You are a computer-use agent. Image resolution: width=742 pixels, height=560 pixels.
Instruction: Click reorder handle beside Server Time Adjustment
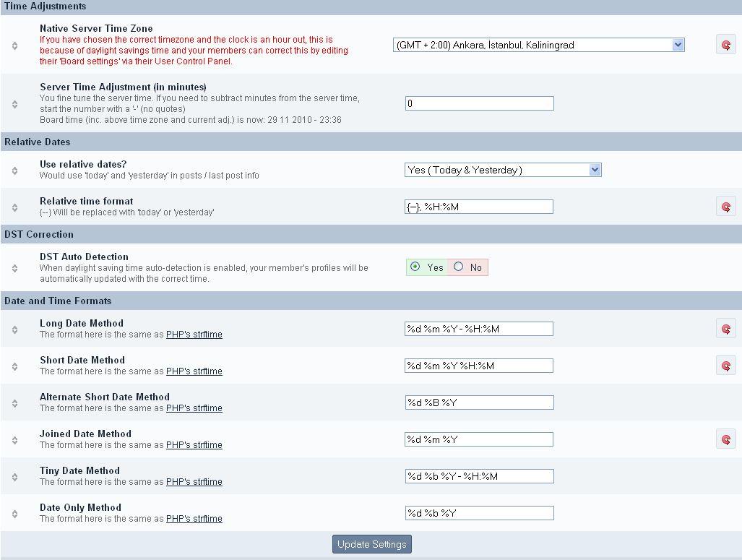[15, 103]
